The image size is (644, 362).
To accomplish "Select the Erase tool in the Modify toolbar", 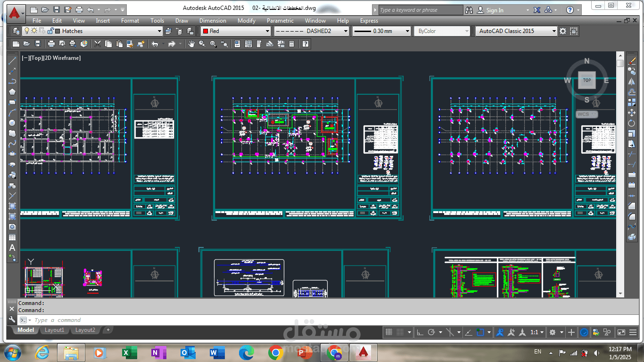I will tap(632, 61).
